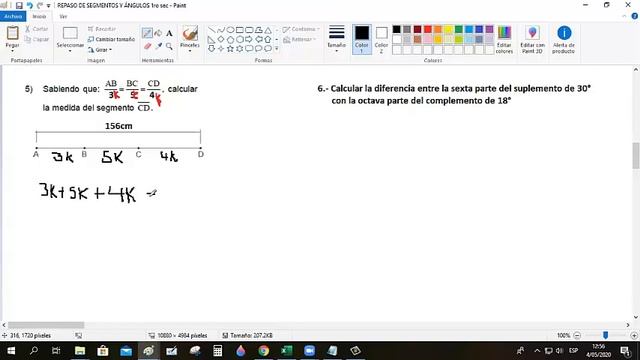Open Excel from the taskbar

(287, 351)
